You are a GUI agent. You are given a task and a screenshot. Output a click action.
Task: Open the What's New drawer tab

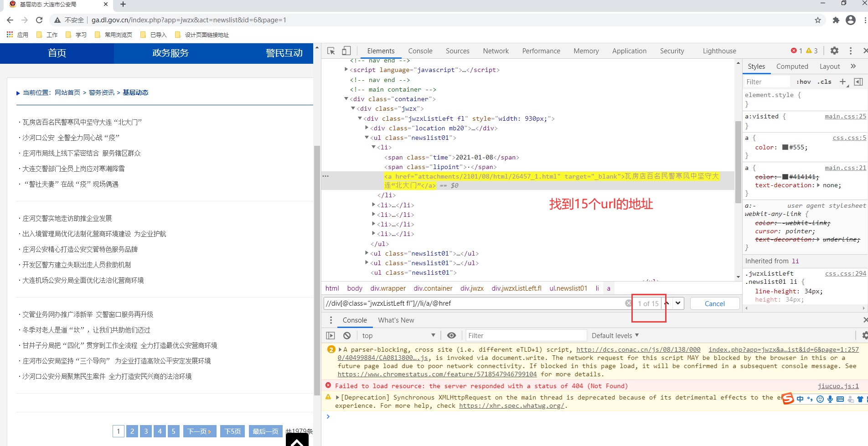396,320
